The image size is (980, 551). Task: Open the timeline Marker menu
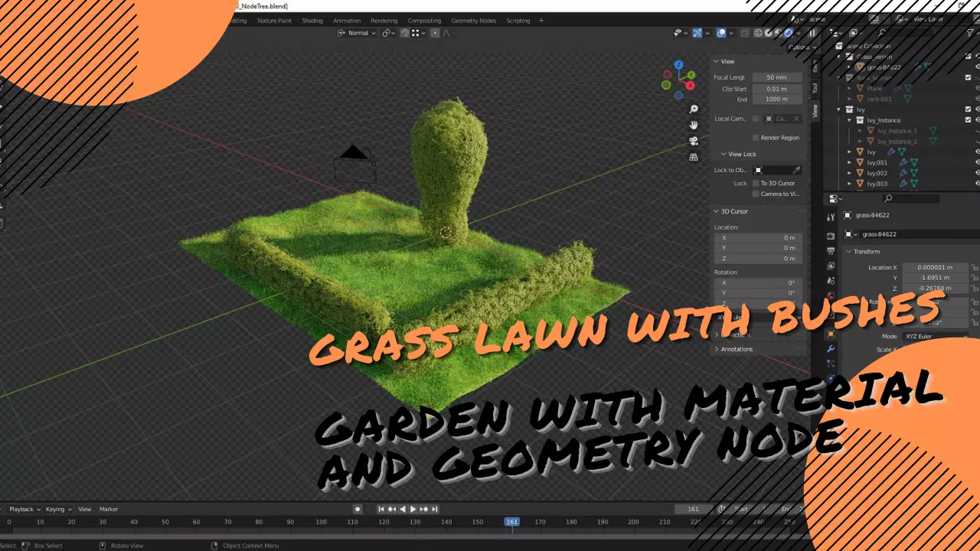pos(109,509)
